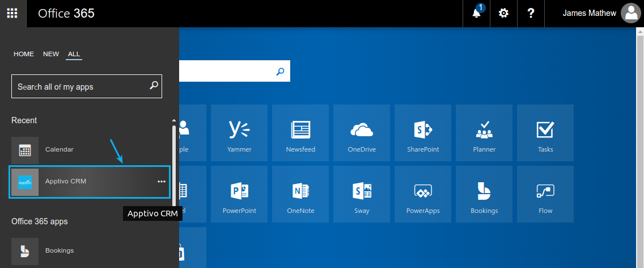Launch the Bookings tile on the main page
Screen dimensions: 644x268
pyautogui.click(x=484, y=194)
